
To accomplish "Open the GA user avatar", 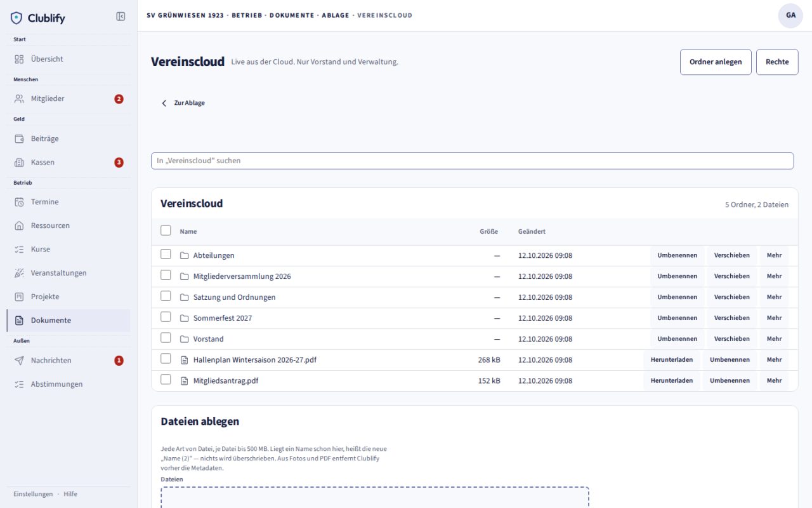I will 790,15.
